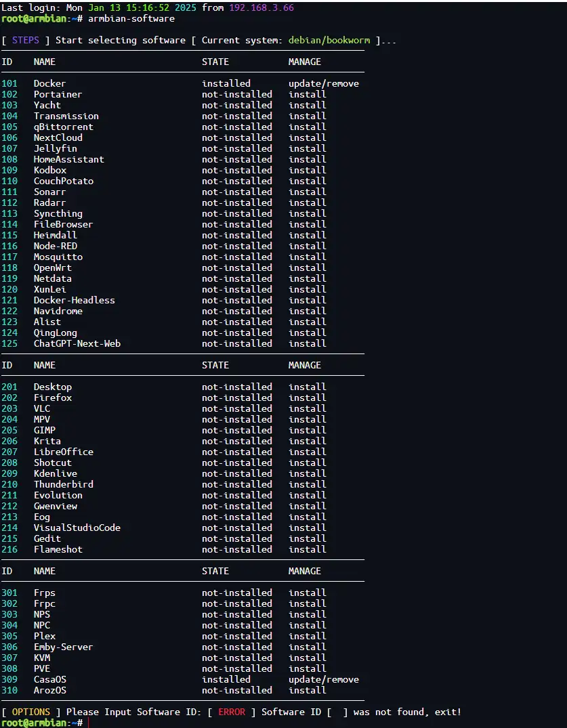
Task: Click install for VisualStudioCode
Action: tap(307, 528)
